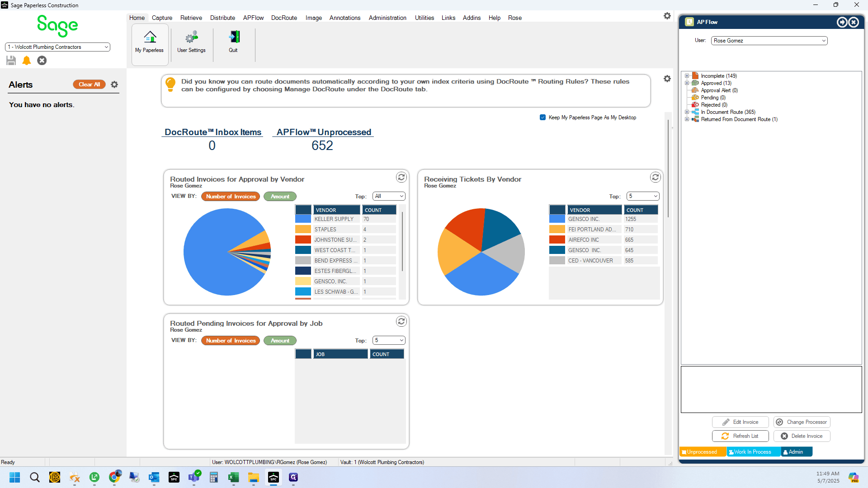Click the orange bell notification icon
Viewport: 868px width, 488px height.
pyautogui.click(x=27, y=60)
